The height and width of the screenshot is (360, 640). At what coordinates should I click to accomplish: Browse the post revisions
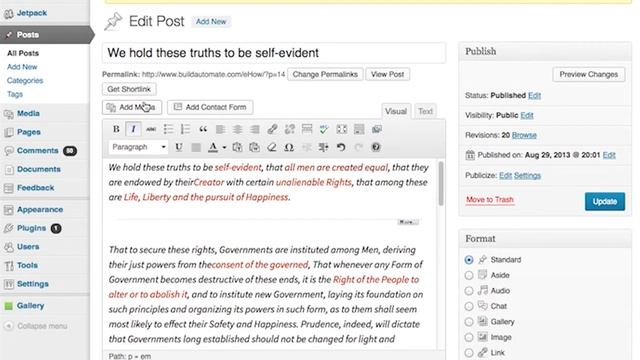click(524, 135)
